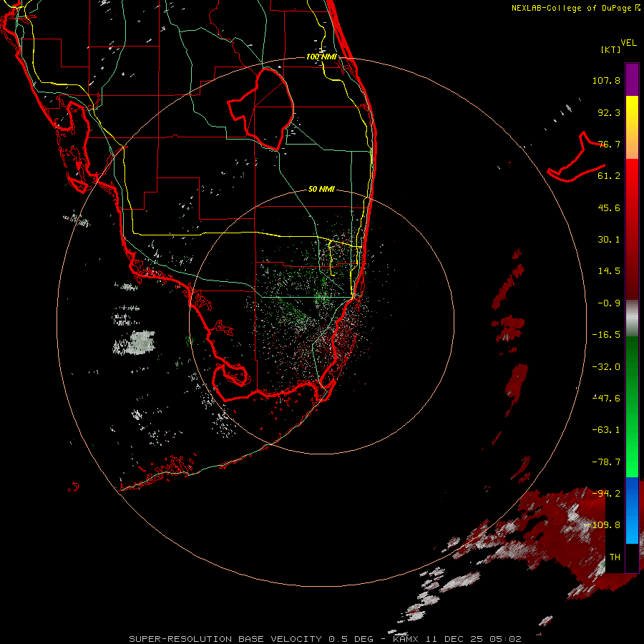
Task: Select the 107.8 legend value
Action: point(606,80)
